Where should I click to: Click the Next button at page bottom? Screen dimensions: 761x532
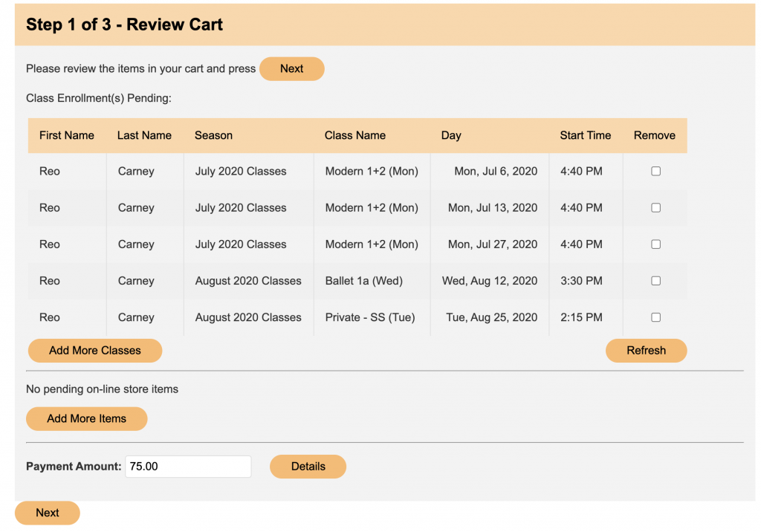tap(47, 513)
